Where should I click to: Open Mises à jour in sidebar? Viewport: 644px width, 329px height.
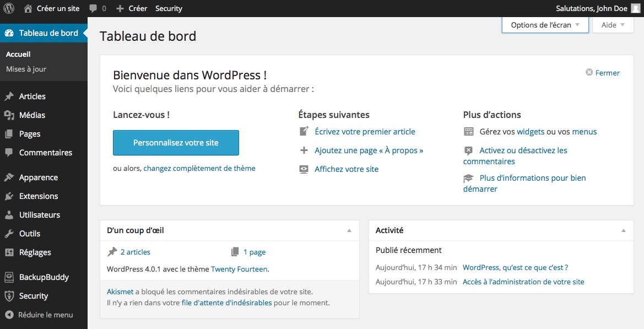pos(26,69)
